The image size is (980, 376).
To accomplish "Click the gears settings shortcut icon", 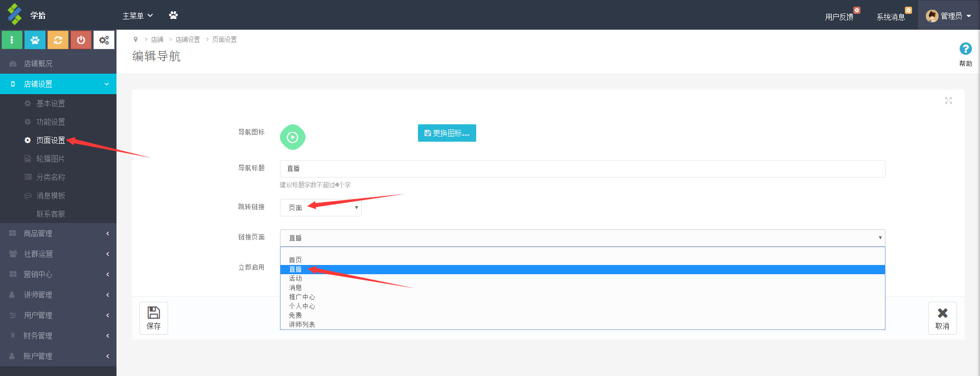I will (104, 40).
